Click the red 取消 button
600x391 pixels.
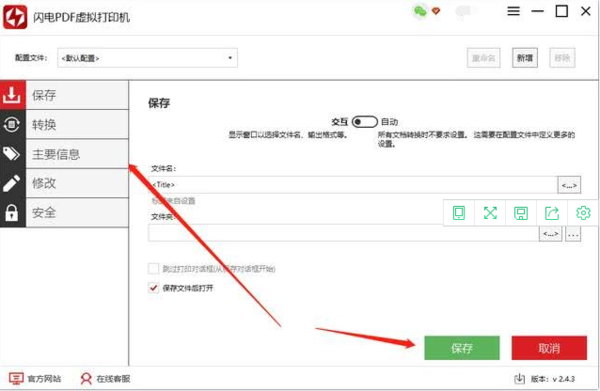click(549, 348)
